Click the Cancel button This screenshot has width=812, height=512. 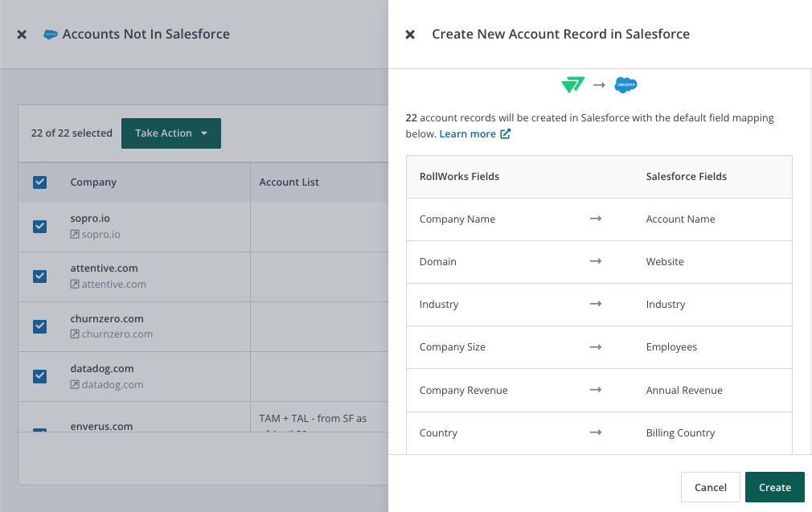click(711, 487)
